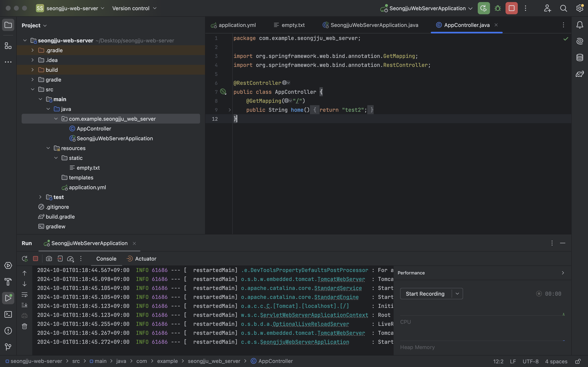
Task: Take a thread dump with camera icon
Action: 49,259
